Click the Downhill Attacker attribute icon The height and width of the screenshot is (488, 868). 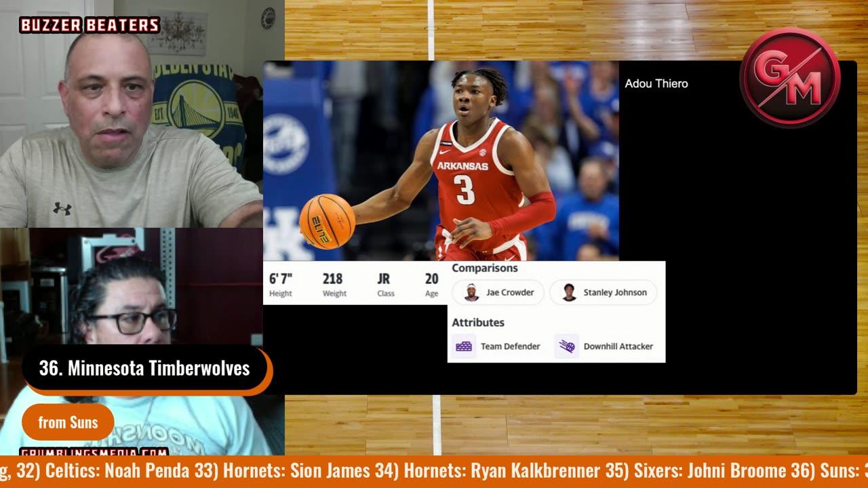(x=567, y=346)
